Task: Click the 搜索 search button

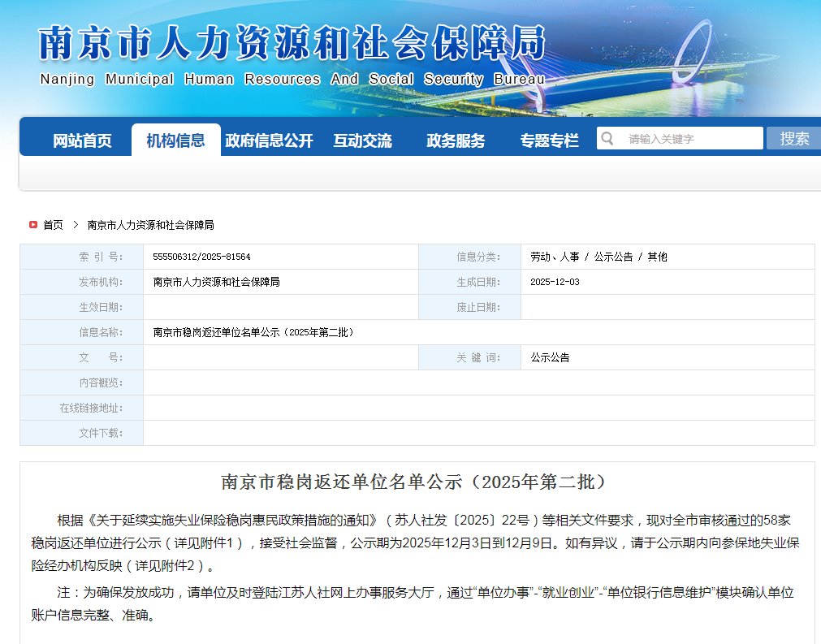Action: tap(793, 138)
